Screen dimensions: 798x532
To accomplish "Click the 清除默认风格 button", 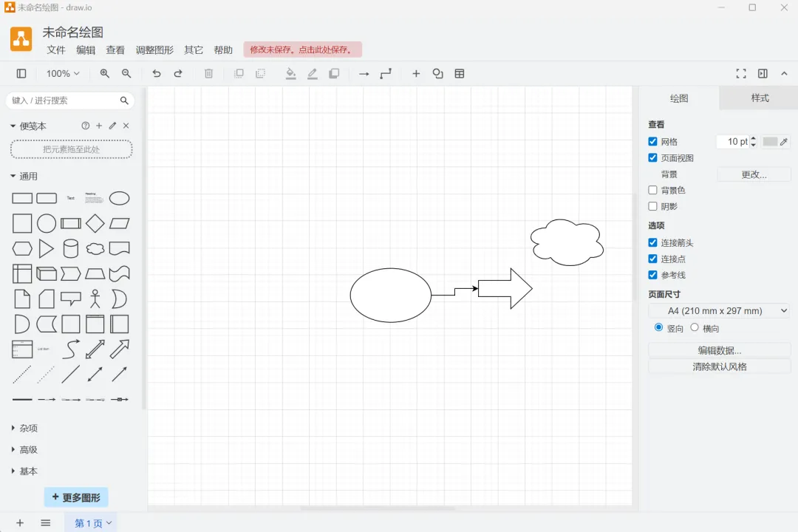I will (x=719, y=366).
